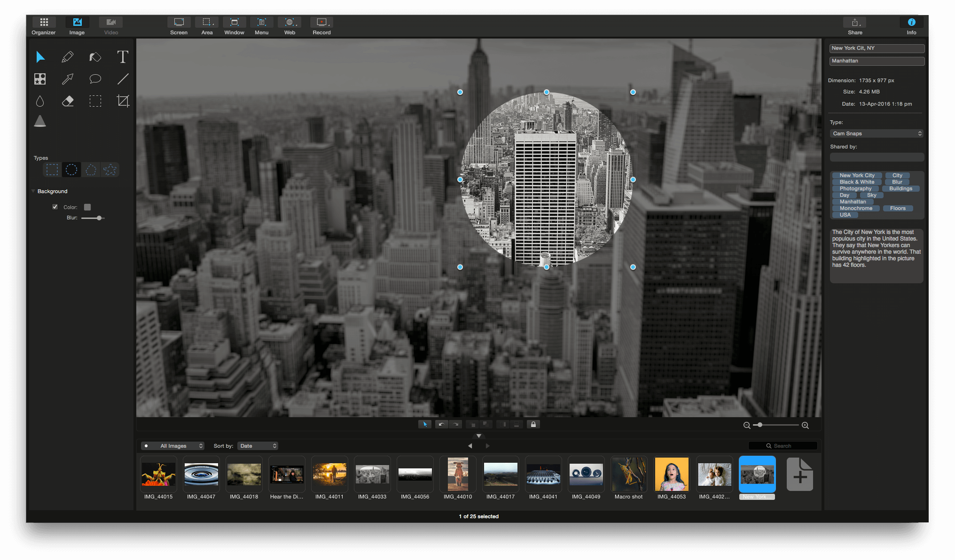Choose the blur droplet tool
Image resolution: width=955 pixels, height=560 pixels.
(x=40, y=101)
